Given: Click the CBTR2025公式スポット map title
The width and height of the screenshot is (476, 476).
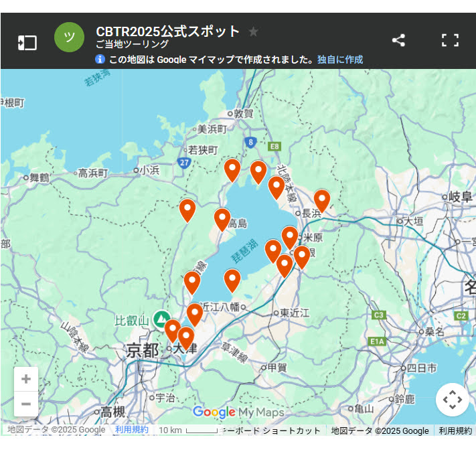Looking at the screenshot, I should click(167, 31).
